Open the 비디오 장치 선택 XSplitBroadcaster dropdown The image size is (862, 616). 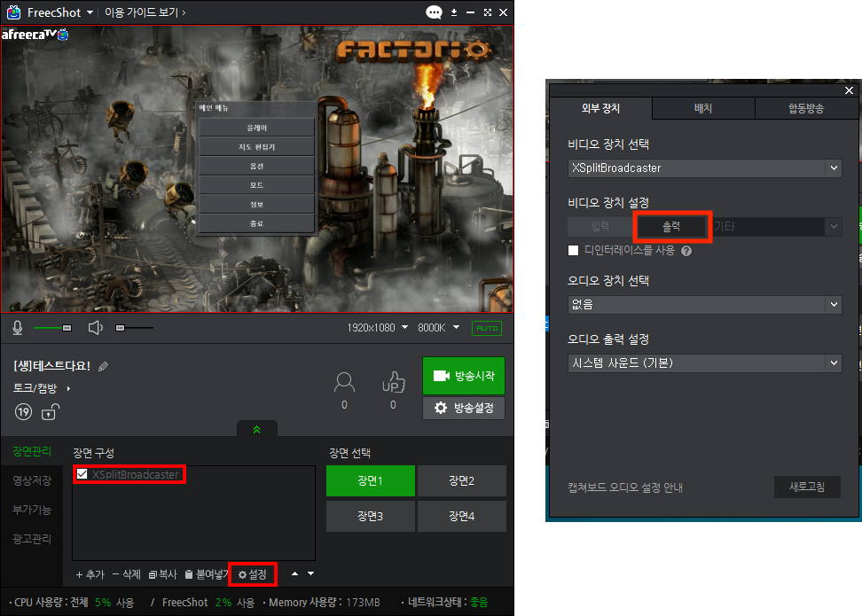704,168
